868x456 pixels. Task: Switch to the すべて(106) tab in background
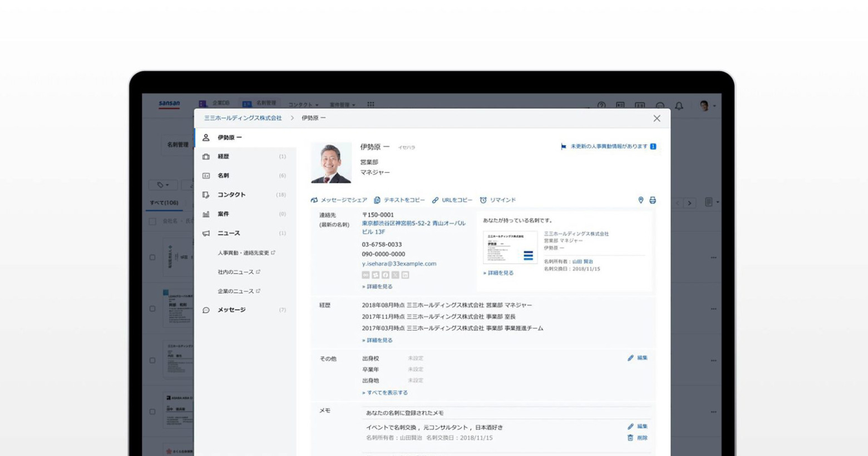pyautogui.click(x=164, y=203)
